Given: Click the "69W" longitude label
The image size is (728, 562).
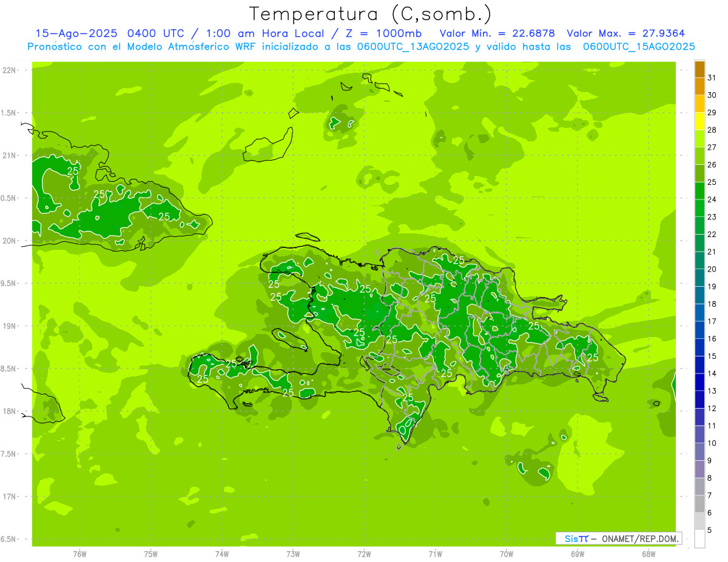Looking at the screenshot, I should (578, 554).
